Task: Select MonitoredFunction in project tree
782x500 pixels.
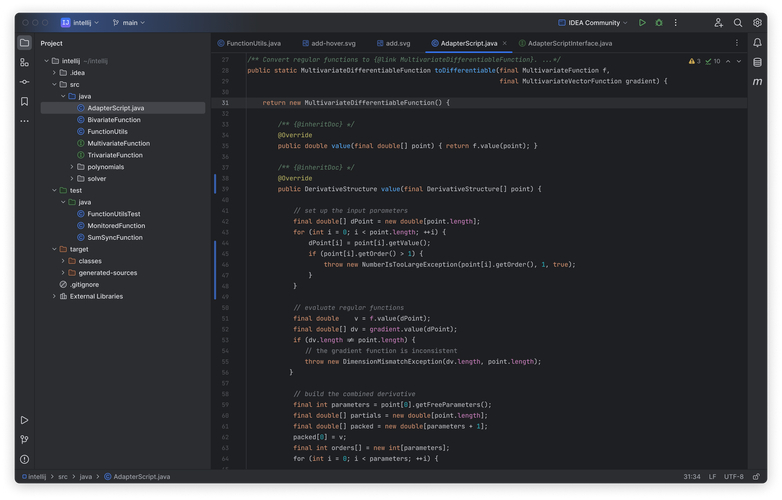Action: pyautogui.click(x=116, y=226)
